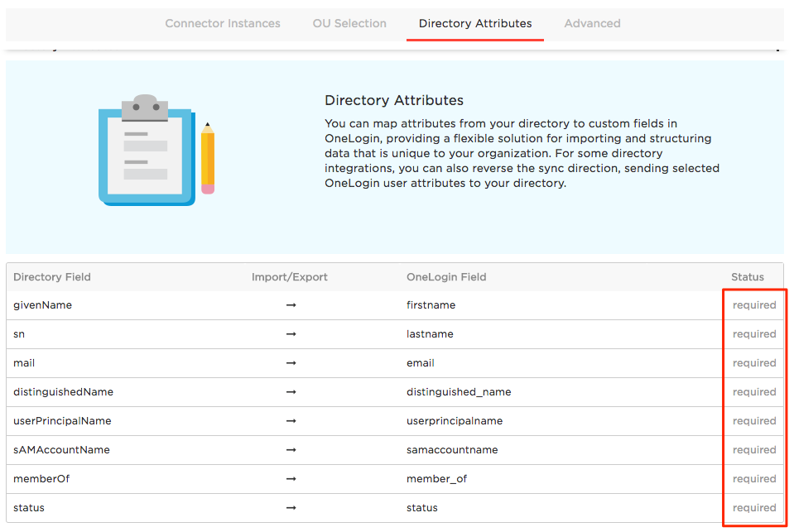Click the sync arrow for memberOf mapping
794x532 pixels.
pyautogui.click(x=291, y=478)
